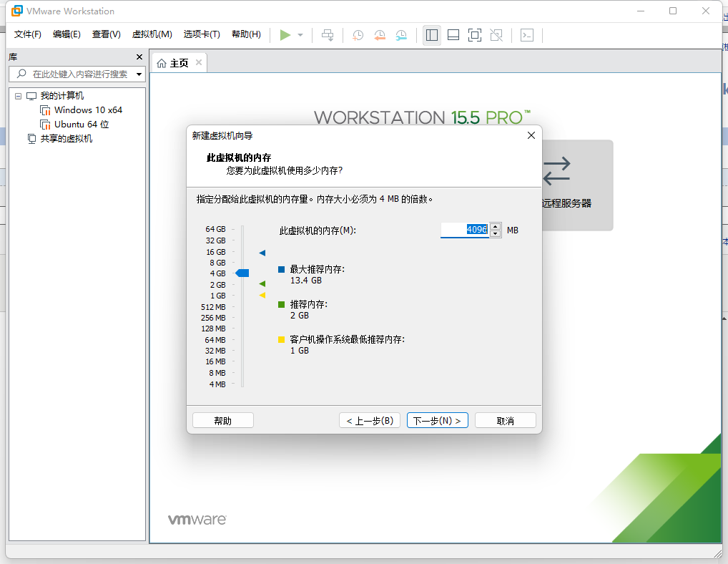Toggle the thumbnail bar view icon
Viewport: 728px width, 564px height.
[453, 35]
